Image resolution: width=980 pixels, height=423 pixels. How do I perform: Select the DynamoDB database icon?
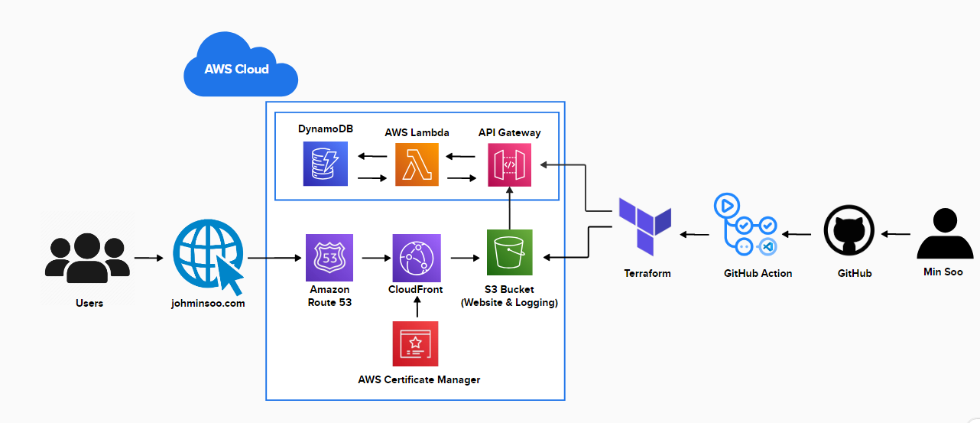pyautogui.click(x=325, y=164)
